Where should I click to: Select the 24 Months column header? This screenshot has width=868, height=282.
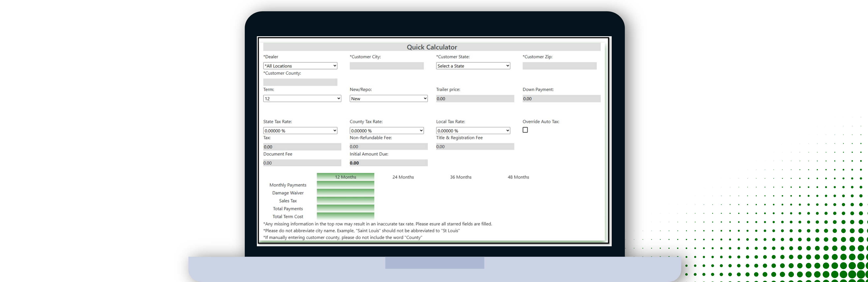coord(403,177)
